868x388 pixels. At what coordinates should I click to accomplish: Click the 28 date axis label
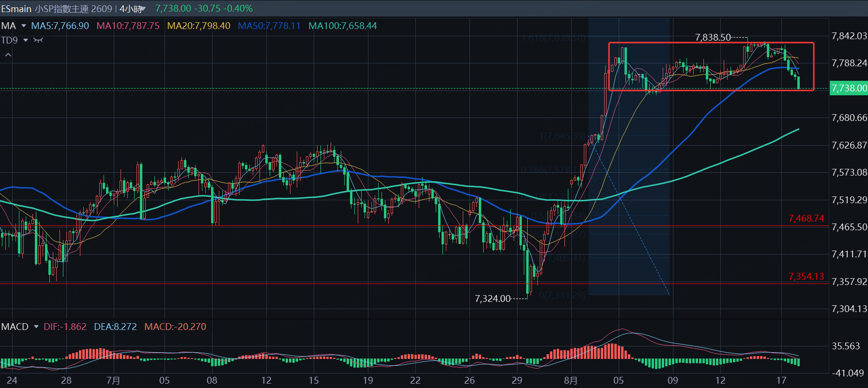click(x=66, y=381)
